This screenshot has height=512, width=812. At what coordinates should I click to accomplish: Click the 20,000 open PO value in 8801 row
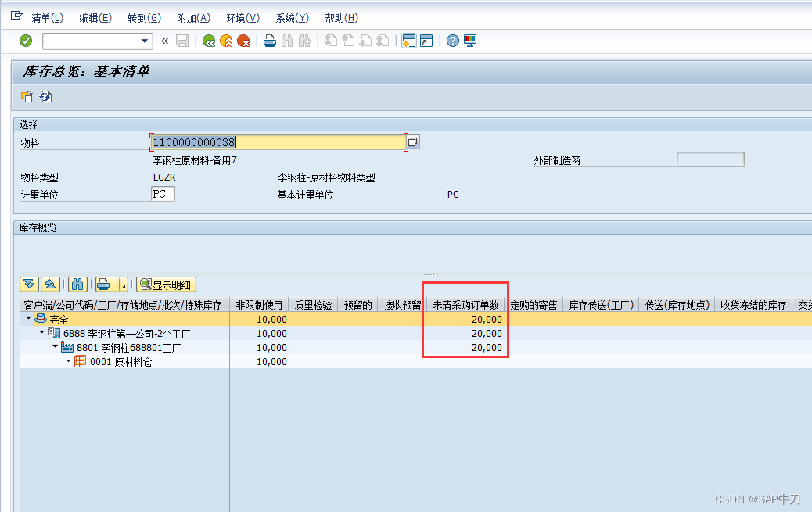487,347
